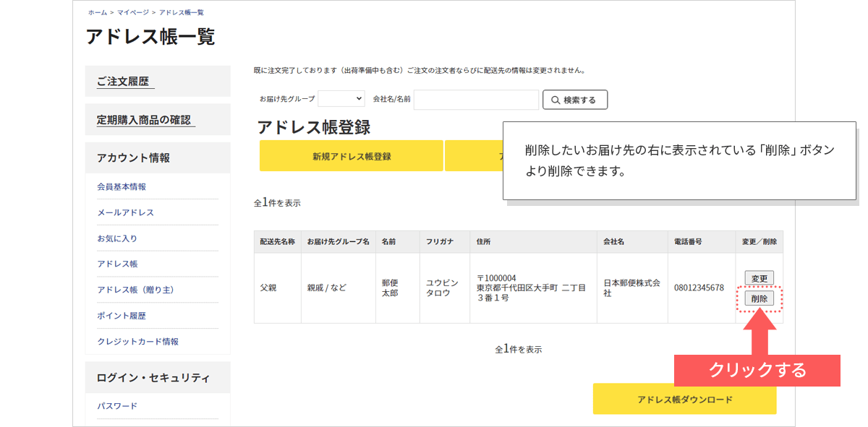View ポイント履歴 from sidebar
868x427 pixels.
(122, 316)
